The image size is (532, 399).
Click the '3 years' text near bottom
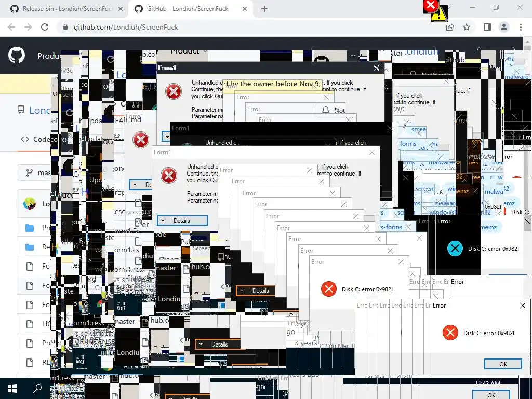[305, 343]
